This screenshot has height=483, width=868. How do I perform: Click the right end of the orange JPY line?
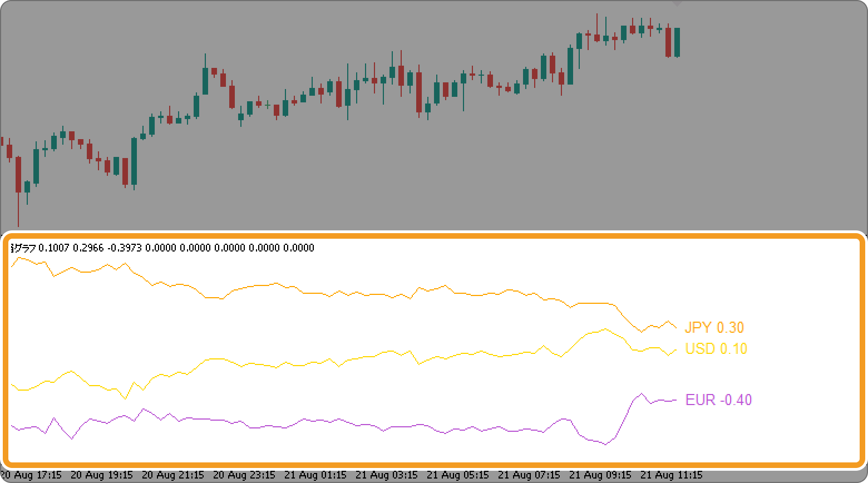tap(675, 327)
